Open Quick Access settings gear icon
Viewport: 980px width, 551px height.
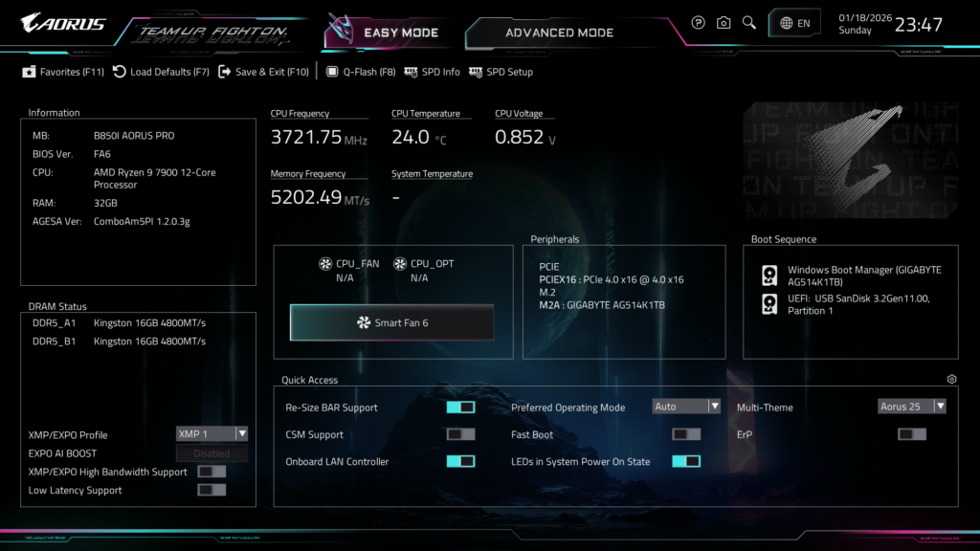(x=951, y=380)
